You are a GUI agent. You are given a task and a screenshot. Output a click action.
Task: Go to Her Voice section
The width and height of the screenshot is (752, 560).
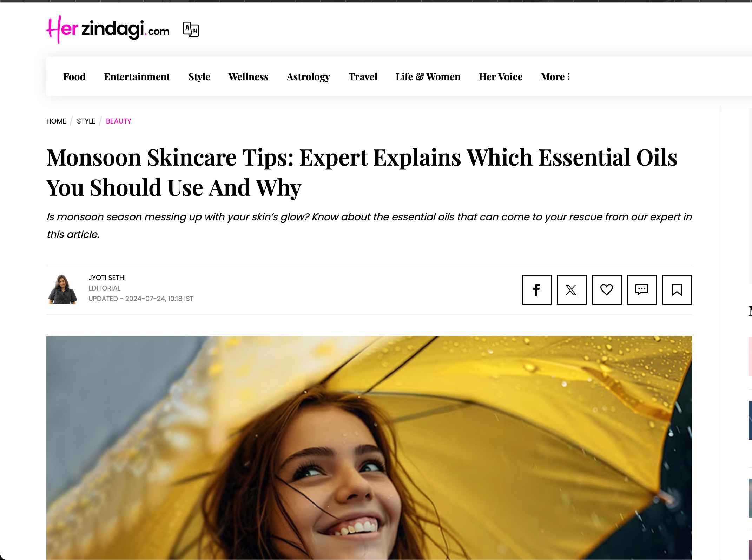point(501,77)
